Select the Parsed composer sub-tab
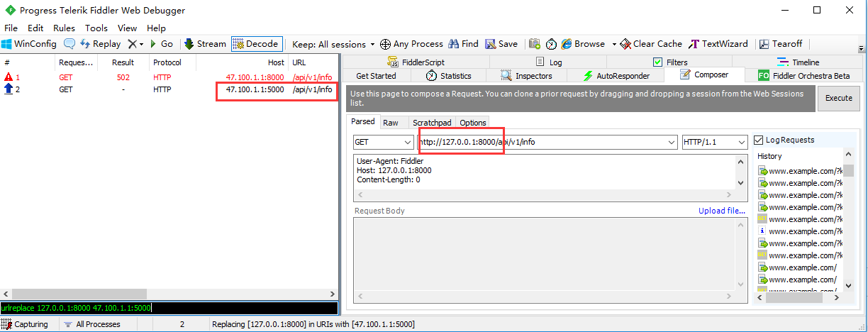The image size is (868, 332). [363, 122]
